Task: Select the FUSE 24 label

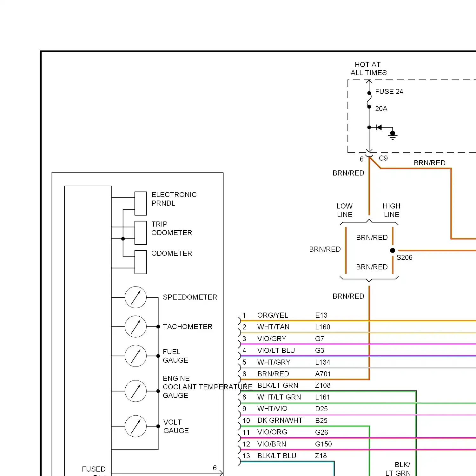Action: (x=389, y=91)
